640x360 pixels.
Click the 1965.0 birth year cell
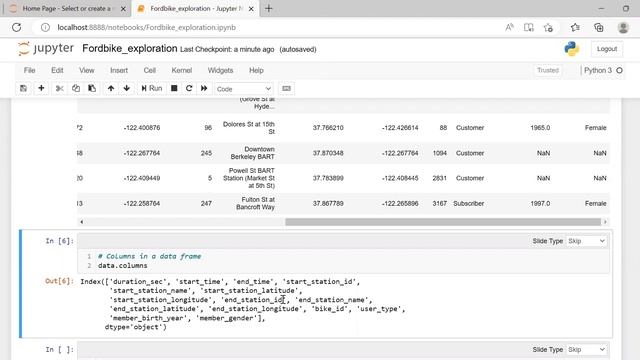540,128
